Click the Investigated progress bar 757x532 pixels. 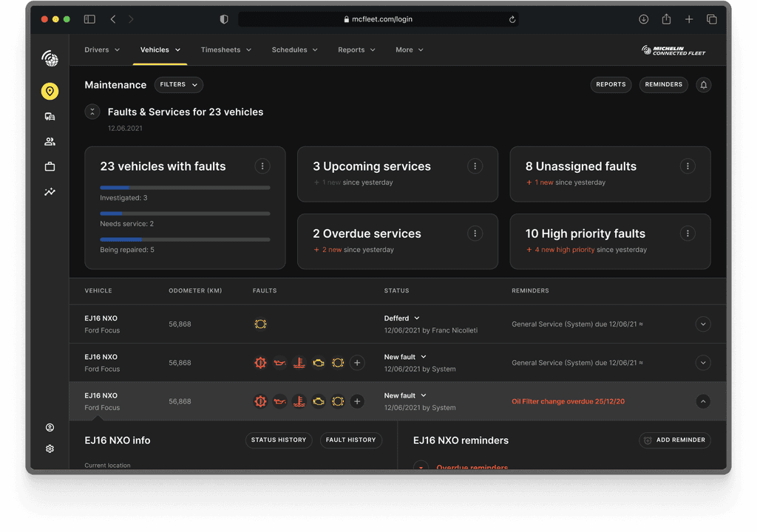click(185, 188)
